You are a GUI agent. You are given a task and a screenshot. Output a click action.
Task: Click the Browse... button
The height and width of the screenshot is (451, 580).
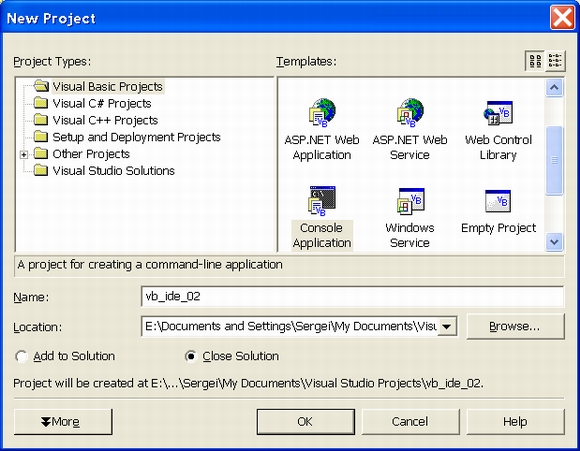(x=516, y=326)
